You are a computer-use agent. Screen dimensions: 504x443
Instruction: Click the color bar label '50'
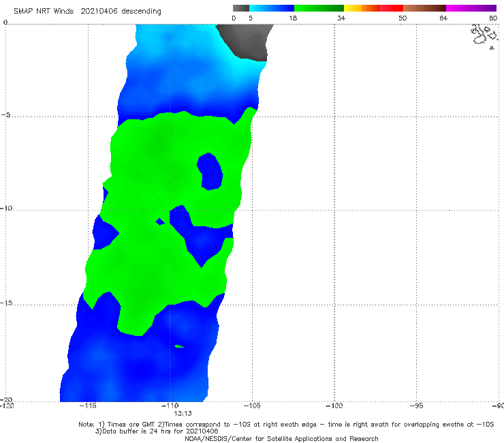(403, 18)
